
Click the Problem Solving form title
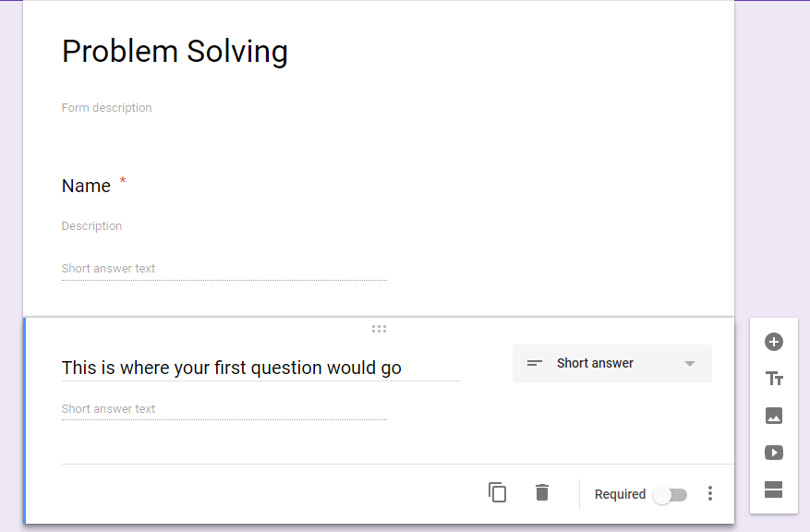point(175,52)
